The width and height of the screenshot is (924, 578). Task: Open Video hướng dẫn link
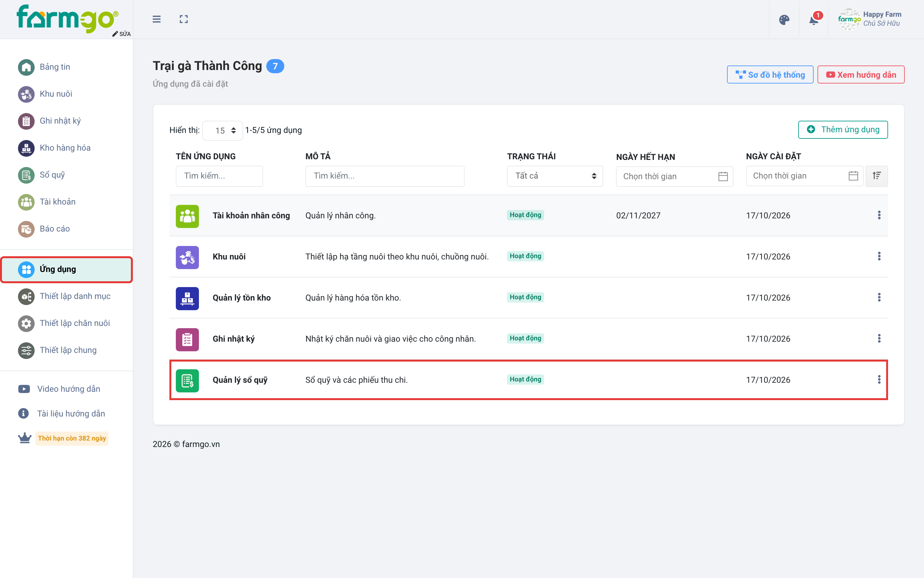(x=59, y=389)
